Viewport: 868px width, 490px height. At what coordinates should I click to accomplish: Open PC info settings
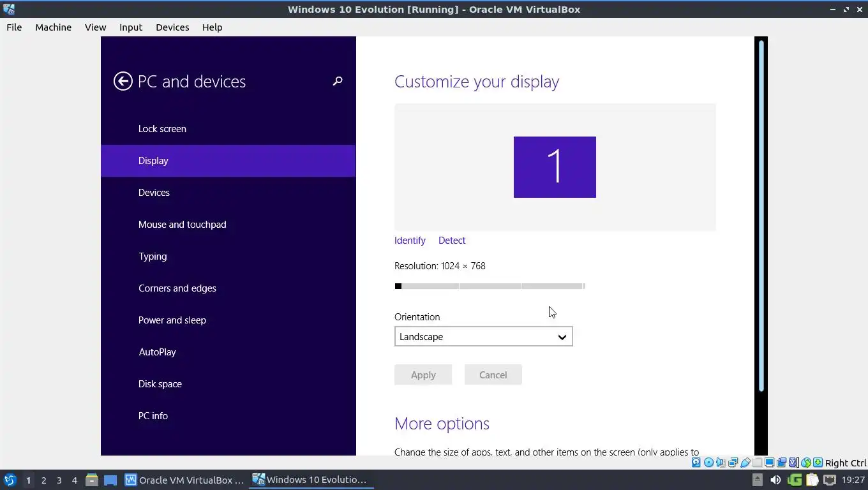coord(228,415)
